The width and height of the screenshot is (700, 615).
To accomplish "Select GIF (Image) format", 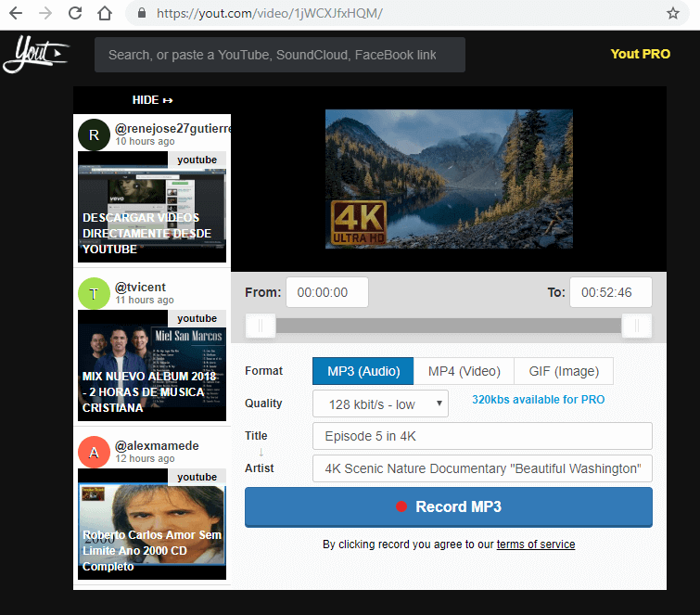I will pyautogui.click(x=564, y=371).
